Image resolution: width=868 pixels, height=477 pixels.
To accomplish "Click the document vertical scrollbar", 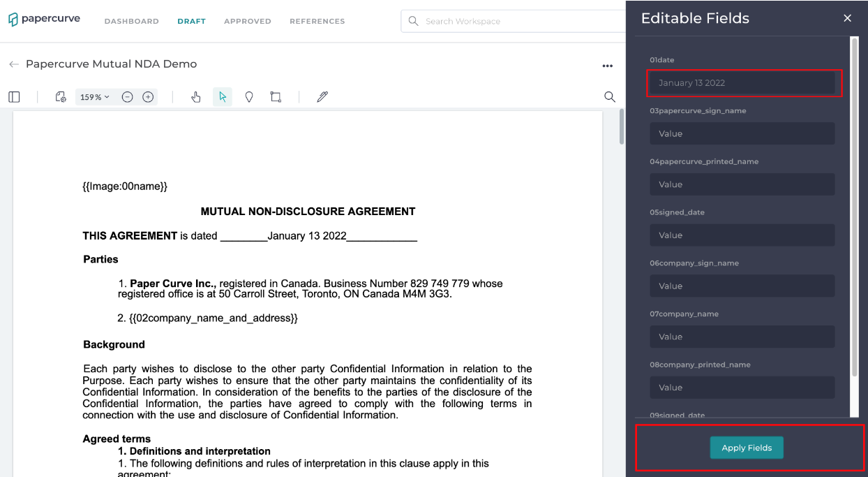I will [622, 127].
